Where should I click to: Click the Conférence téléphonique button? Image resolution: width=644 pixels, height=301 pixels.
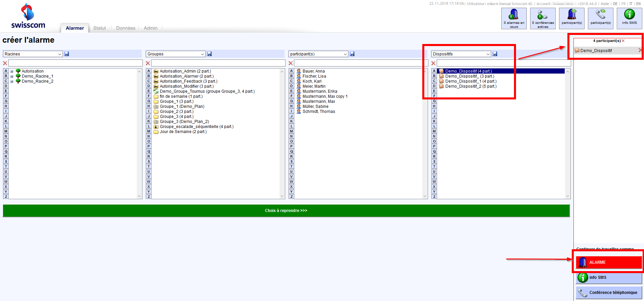[x=609, y=293]
